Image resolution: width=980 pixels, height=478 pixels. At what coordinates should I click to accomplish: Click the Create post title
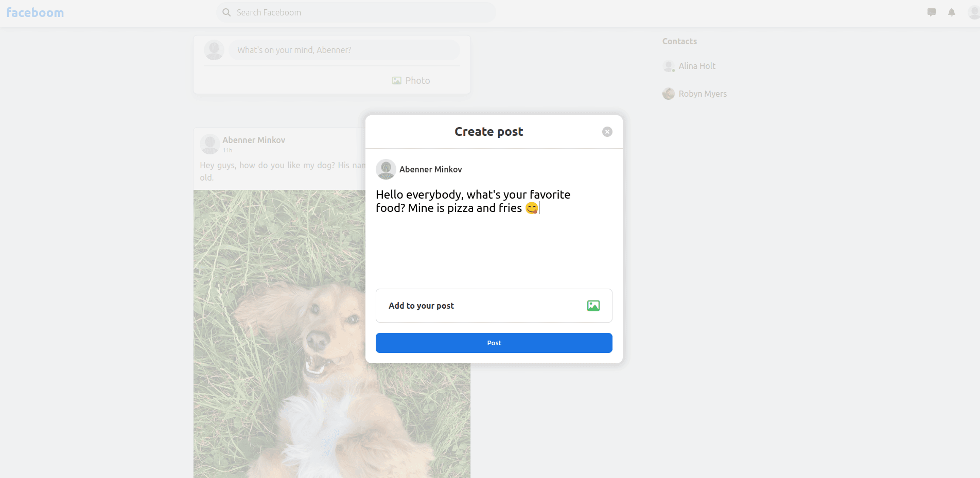pos(489,132)
